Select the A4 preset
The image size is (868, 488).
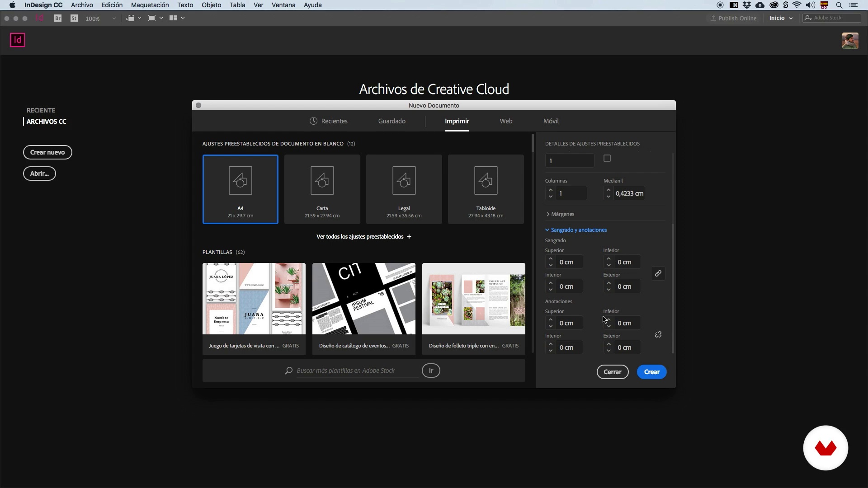pyautogui.click(x=241, y=189)
